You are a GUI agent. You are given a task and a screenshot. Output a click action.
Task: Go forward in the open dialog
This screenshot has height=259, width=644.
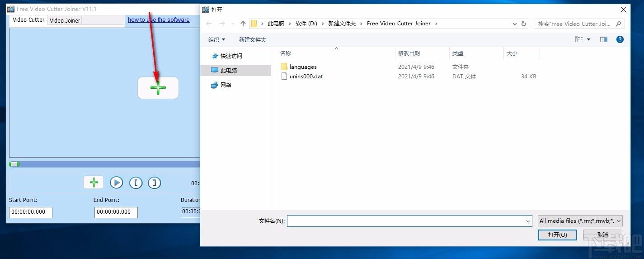(222, 24)
